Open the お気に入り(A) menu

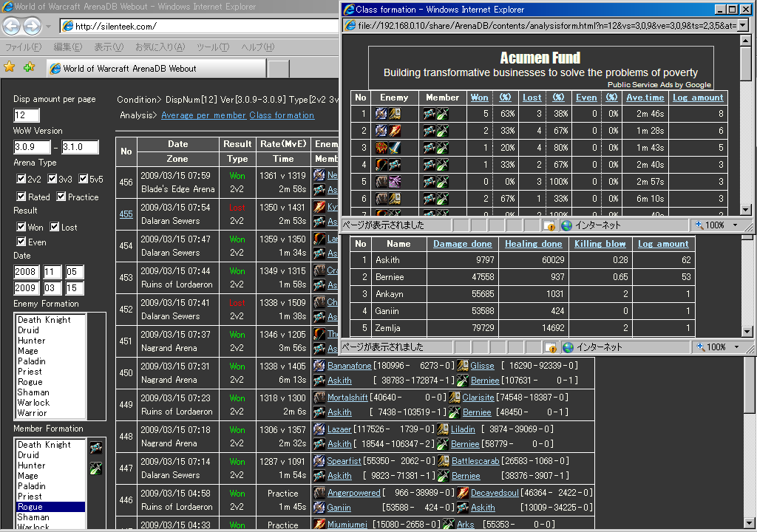(x=160, y=47)
